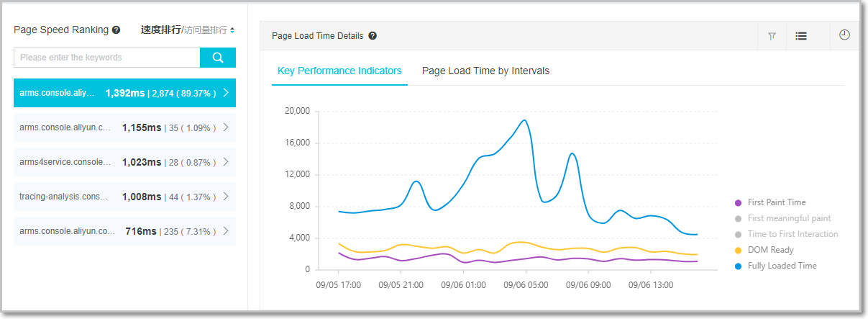The image size is (868, 319).
Task: Click the search magnifier button
Action: [x=217, y=58]
